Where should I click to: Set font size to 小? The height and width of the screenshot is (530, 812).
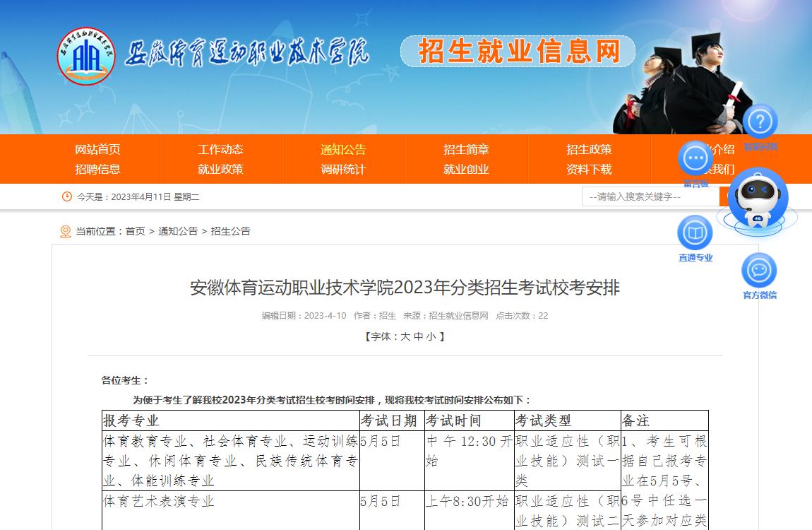(x=431, y=337)
